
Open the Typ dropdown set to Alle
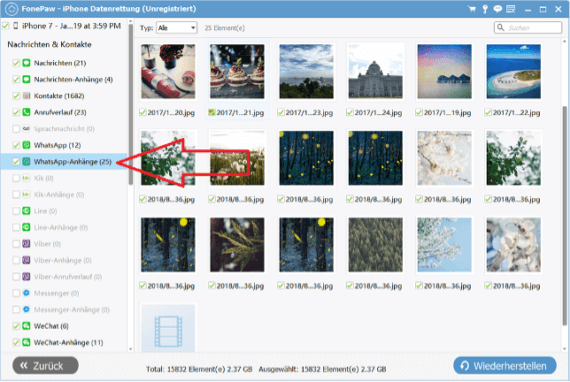pos(177,28)
